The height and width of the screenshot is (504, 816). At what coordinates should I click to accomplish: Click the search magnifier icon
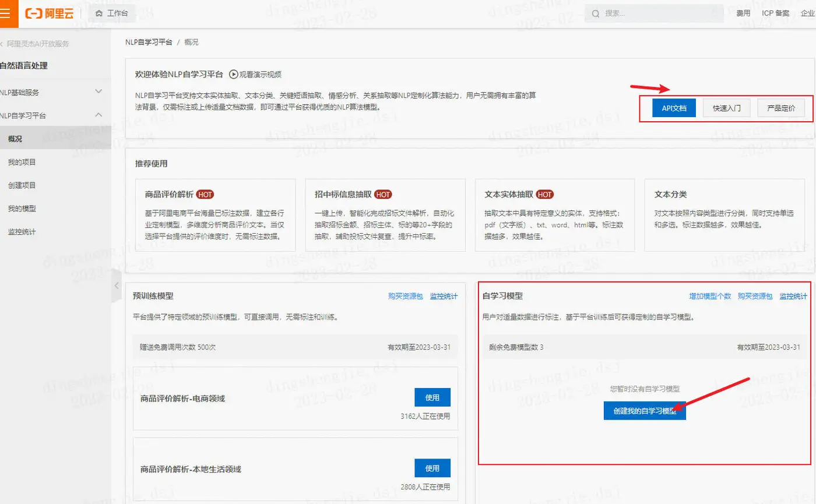(595, 13)
